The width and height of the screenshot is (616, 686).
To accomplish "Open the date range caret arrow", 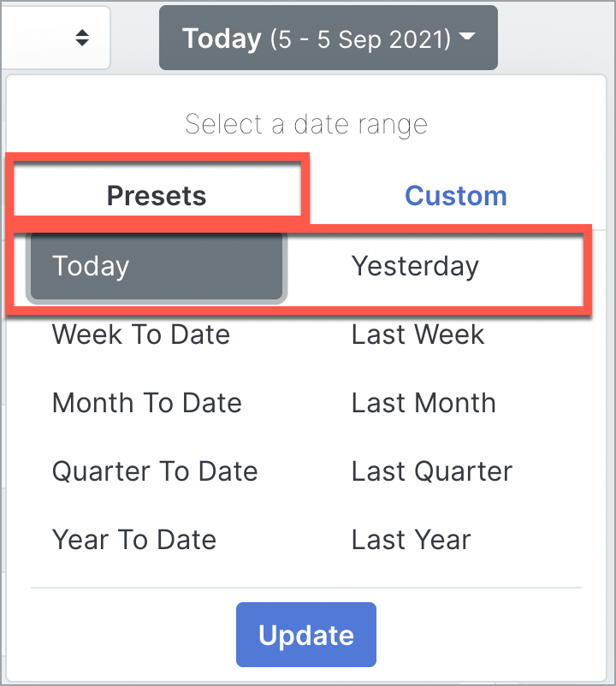I will coord(467,38).
